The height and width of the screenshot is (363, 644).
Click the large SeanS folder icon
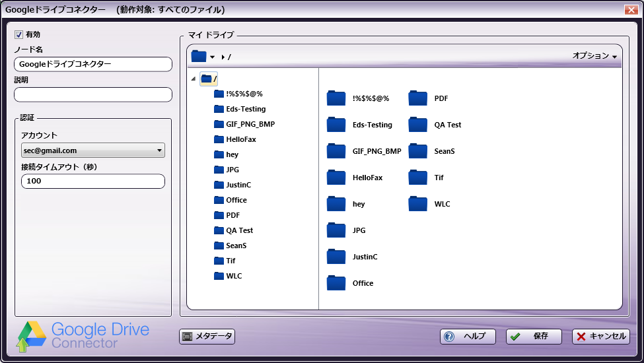point(417,151)
